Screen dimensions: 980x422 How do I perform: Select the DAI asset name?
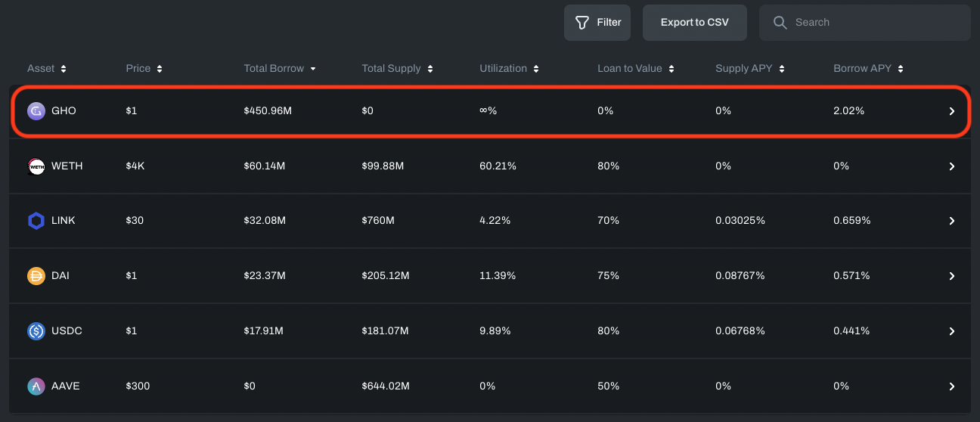(60, 276)
